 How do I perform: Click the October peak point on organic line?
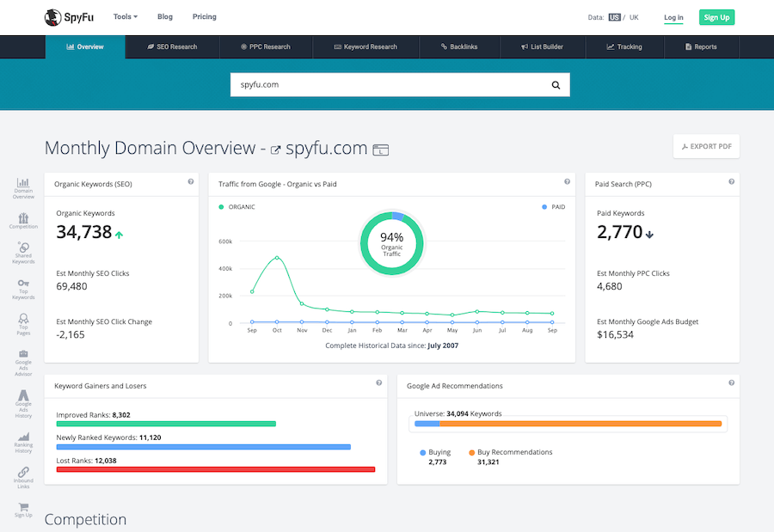coord(277,258)
